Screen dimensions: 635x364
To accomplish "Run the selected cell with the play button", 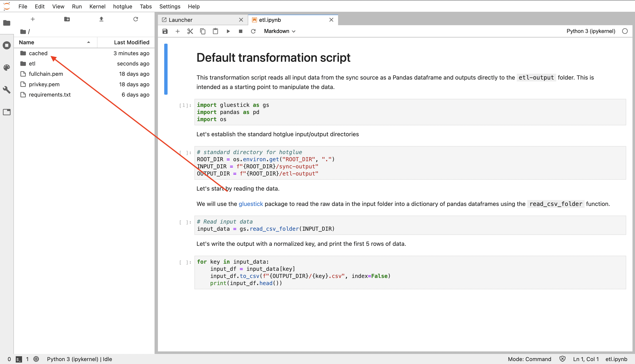I will point(228,31).
